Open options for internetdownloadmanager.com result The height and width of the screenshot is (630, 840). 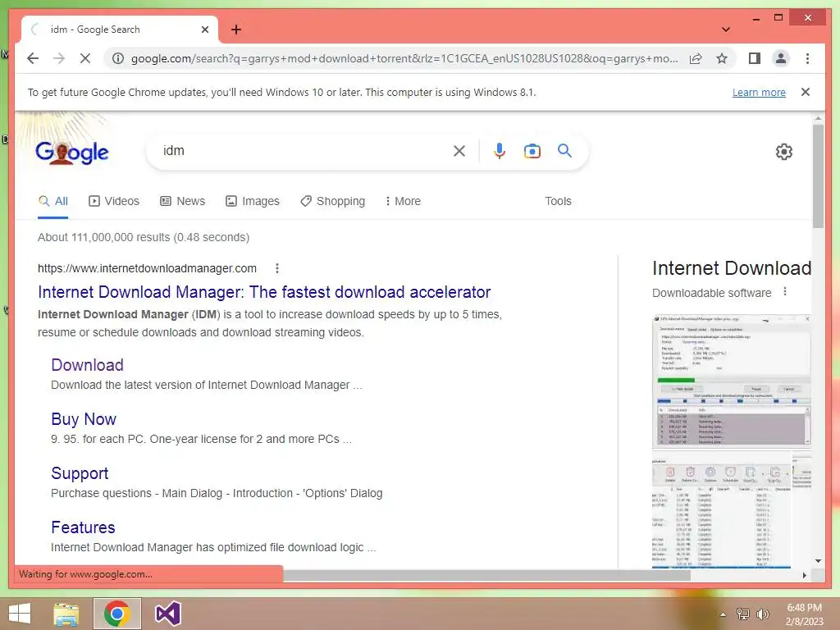[277, 268]
